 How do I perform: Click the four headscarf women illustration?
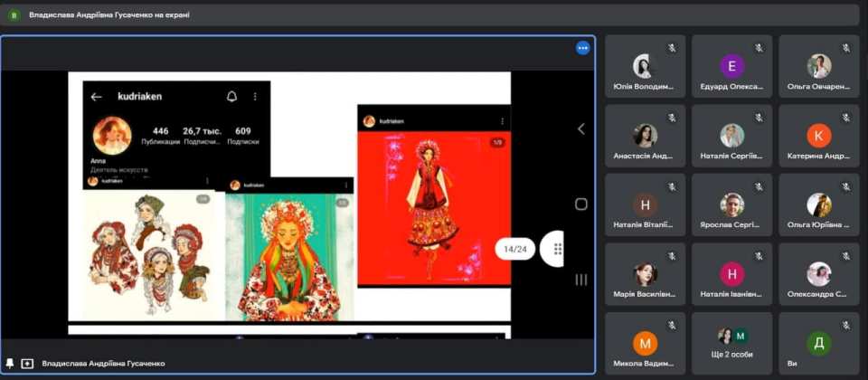click(148, 255)
